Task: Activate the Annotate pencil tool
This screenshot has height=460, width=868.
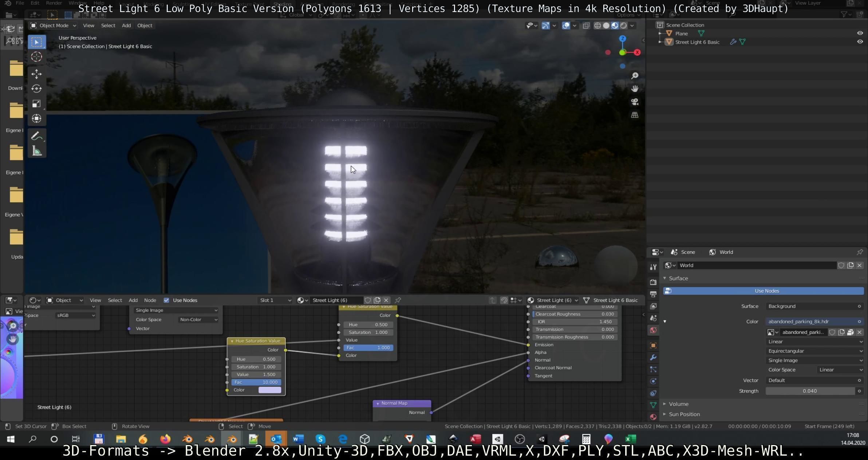Action: tap(36, 136)
